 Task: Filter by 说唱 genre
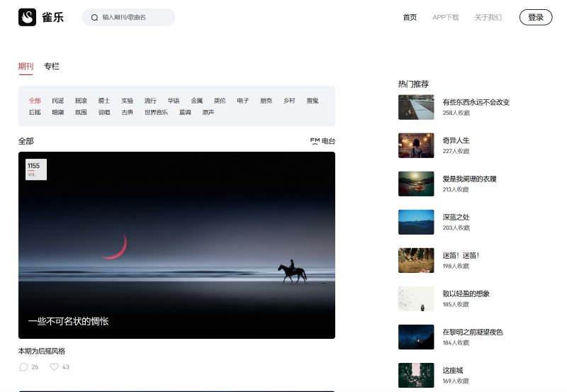click(104, 112)
